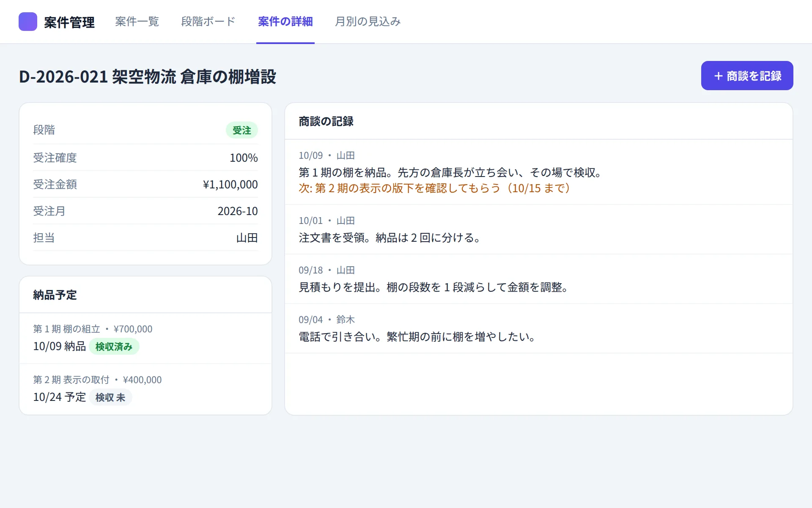812x508 pixels.
Task: Click the orange next-action note 次: 第2期の表示
Action: point(435,188)
